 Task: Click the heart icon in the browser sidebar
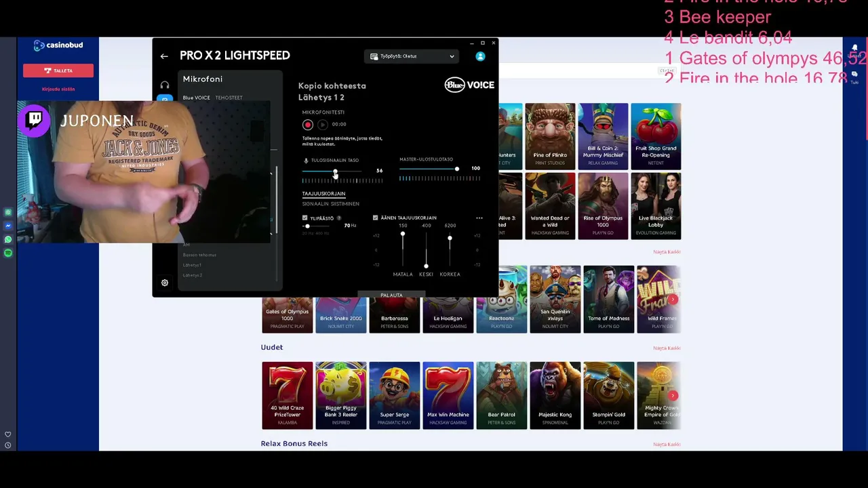click(x=8, y=434)
